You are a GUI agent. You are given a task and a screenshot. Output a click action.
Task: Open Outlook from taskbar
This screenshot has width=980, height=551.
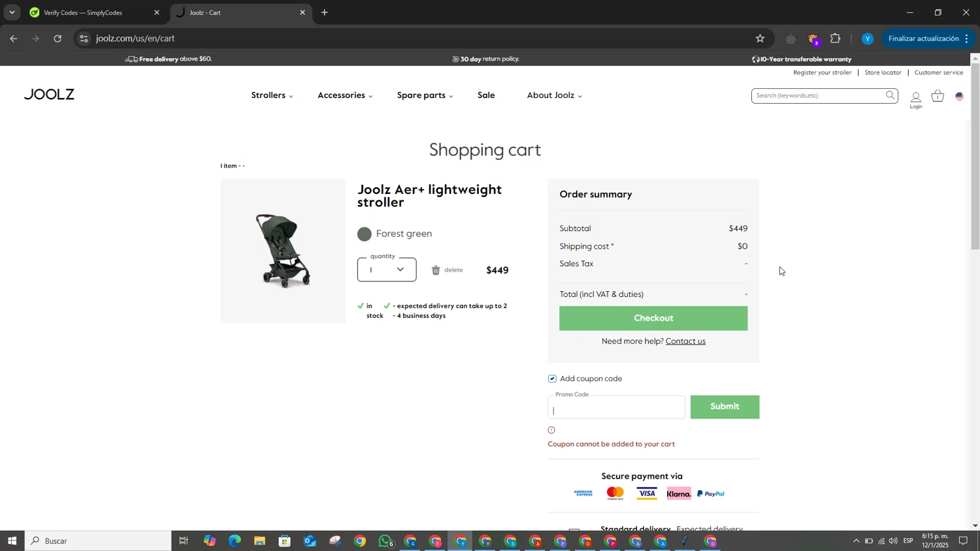click(x=310, y=541)
